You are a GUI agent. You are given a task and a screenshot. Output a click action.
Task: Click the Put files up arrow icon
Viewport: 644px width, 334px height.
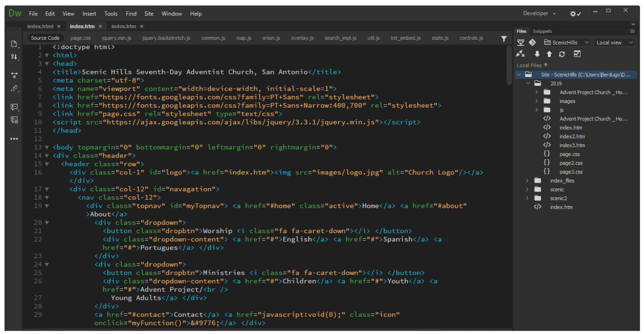(549, 54)
